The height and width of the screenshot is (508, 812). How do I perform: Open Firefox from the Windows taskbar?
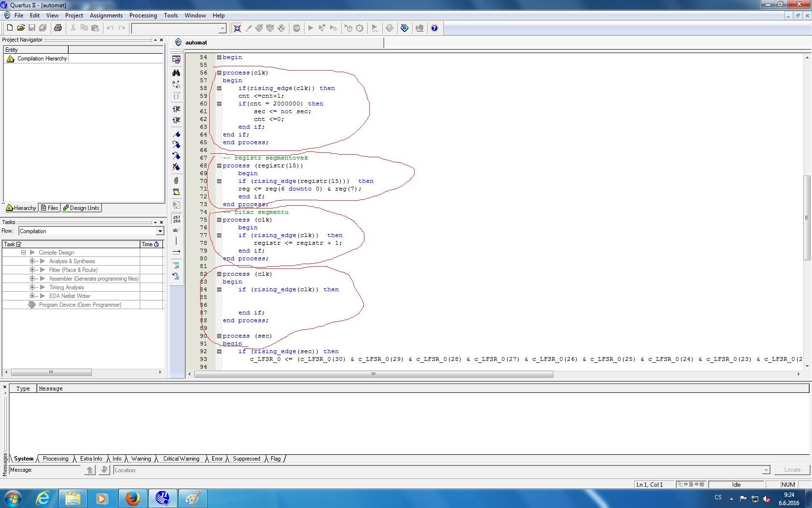pyautogui.click(x=132, y=498)
